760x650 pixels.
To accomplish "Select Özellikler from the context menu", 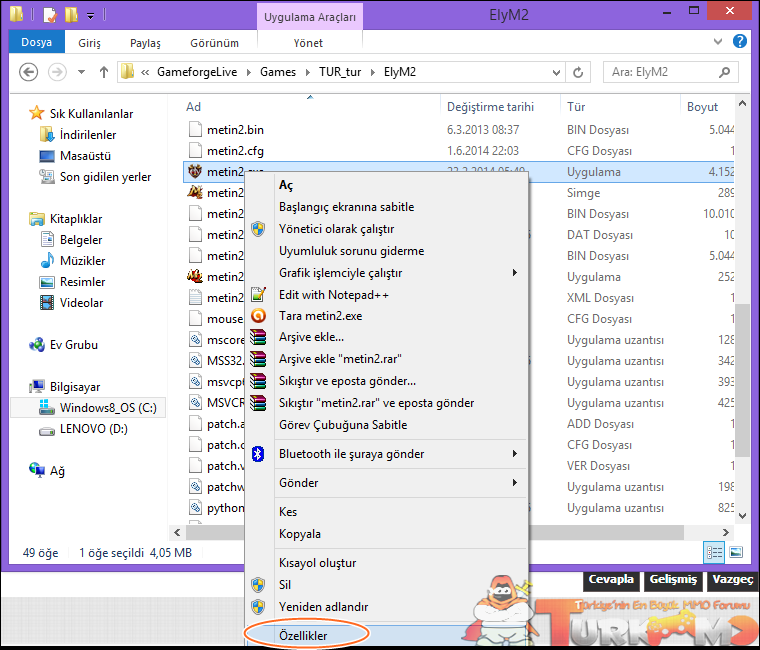I will pyautogui.click(x=303, y=635).
